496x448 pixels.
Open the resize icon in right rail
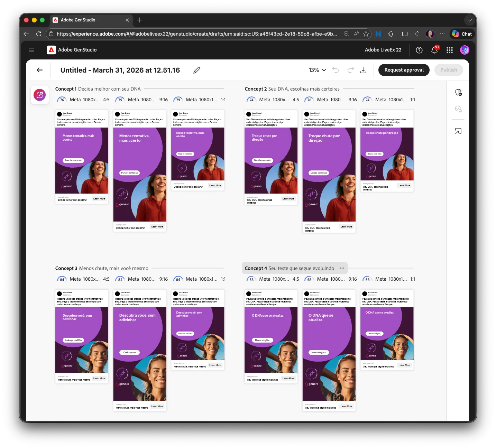(x=458, y=131)
